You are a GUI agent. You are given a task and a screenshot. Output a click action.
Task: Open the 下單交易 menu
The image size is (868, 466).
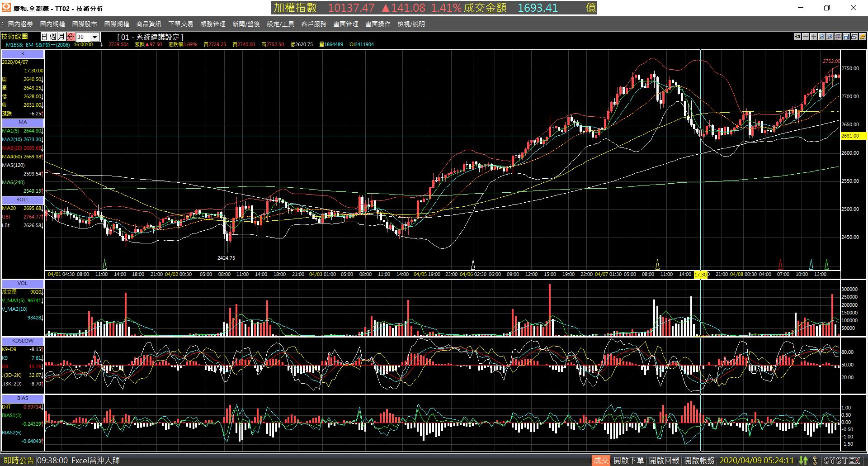181,24
